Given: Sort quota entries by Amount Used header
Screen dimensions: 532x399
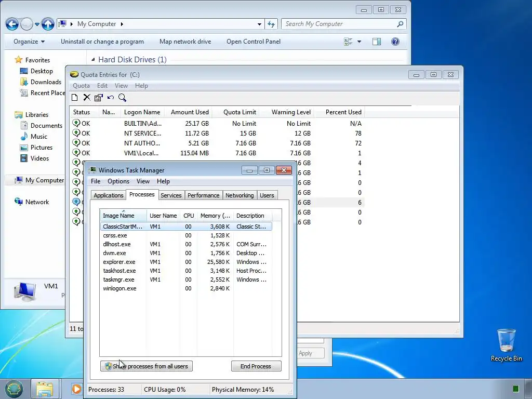Looking at the screenshot, I should 188,112.
